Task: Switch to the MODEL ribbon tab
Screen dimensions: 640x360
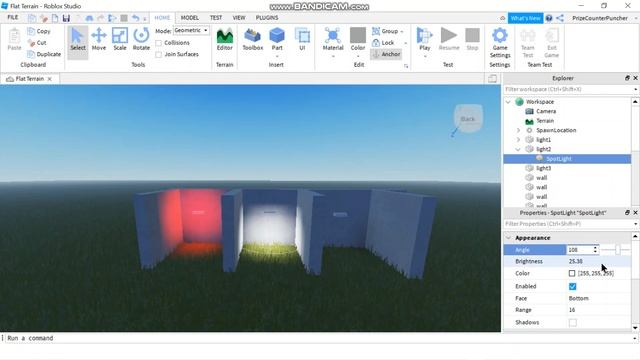Action: click(190, 18)
